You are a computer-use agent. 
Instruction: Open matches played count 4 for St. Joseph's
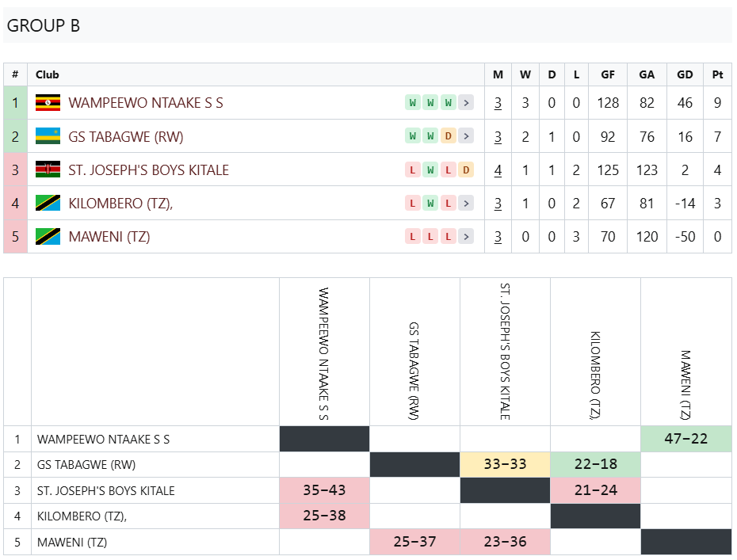498,170
